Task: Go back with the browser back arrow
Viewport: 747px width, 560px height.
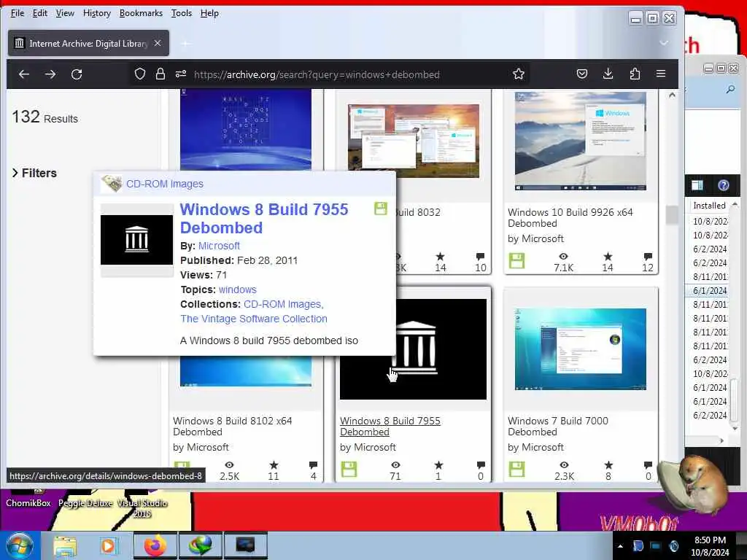Action: click(x=24, y=74)
